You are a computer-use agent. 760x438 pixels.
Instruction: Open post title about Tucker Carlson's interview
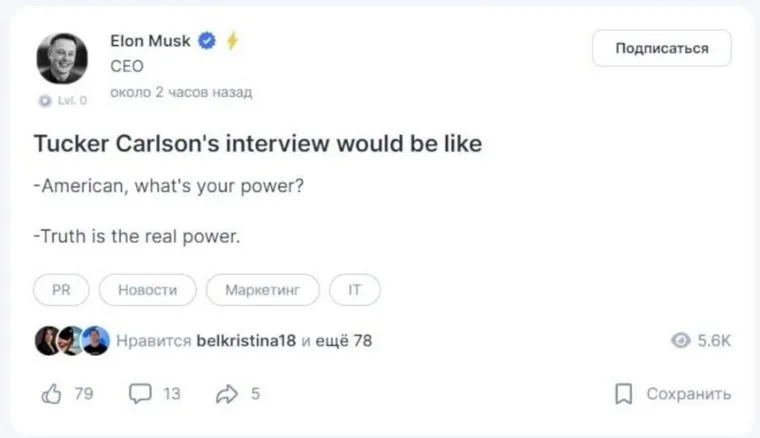tap(258, 144)
